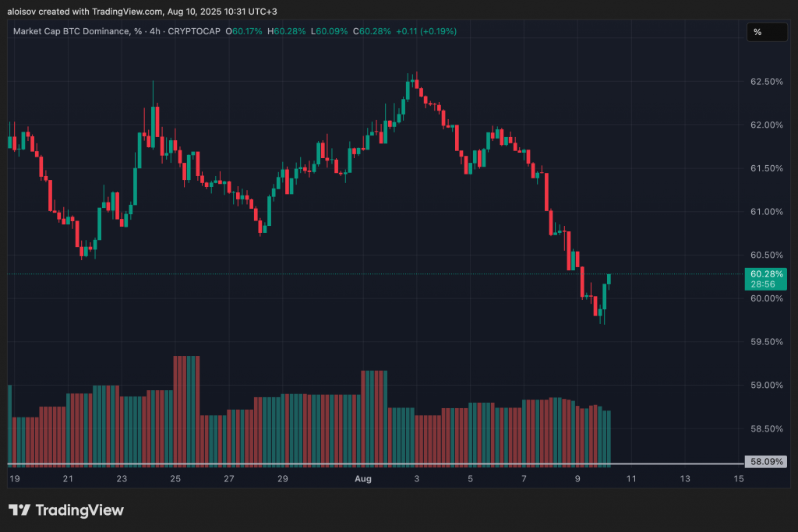
Task: Click the close value C60.28% in legend
Action: [x=372, y=31]
